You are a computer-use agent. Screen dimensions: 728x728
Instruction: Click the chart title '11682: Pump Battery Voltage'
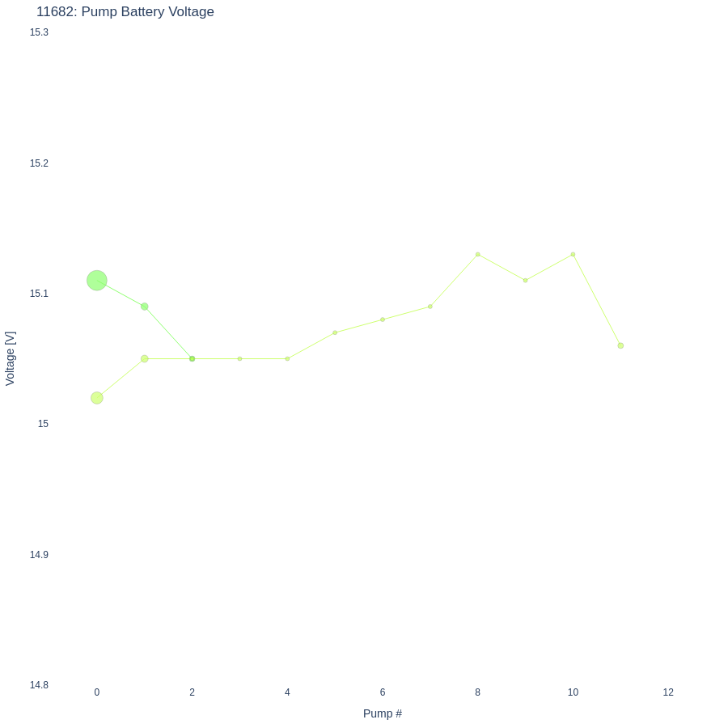coord(125,12)
